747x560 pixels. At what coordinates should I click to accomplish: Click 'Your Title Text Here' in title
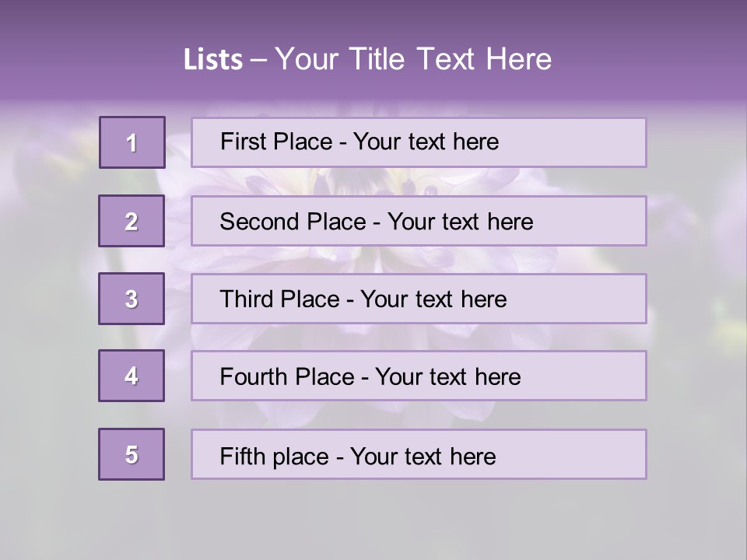point(413,59)
